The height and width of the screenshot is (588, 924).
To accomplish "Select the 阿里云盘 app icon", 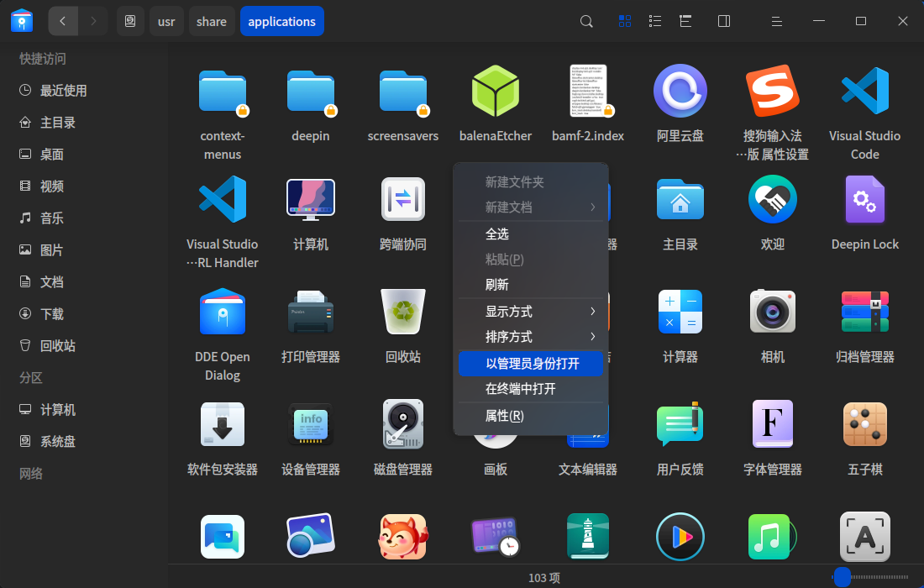I will (x=680, y=91).
